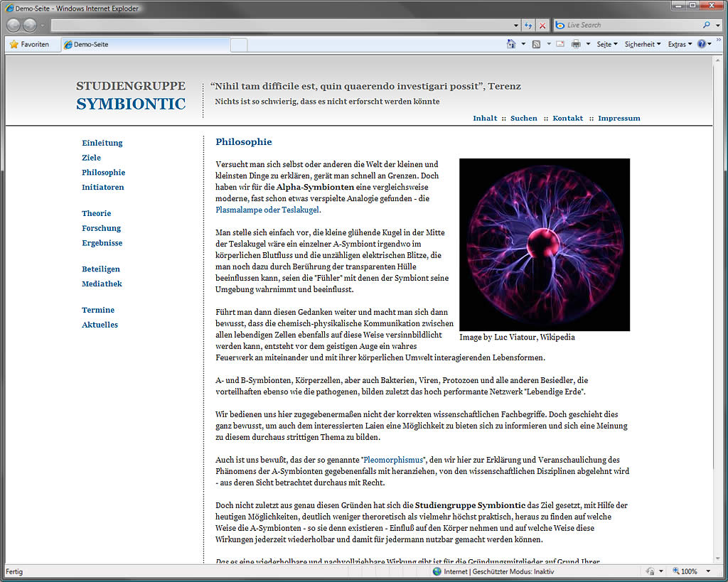
Task: Click the Geschützter Modus: Inaktiv status text
Action: click(x=513, y=572)
